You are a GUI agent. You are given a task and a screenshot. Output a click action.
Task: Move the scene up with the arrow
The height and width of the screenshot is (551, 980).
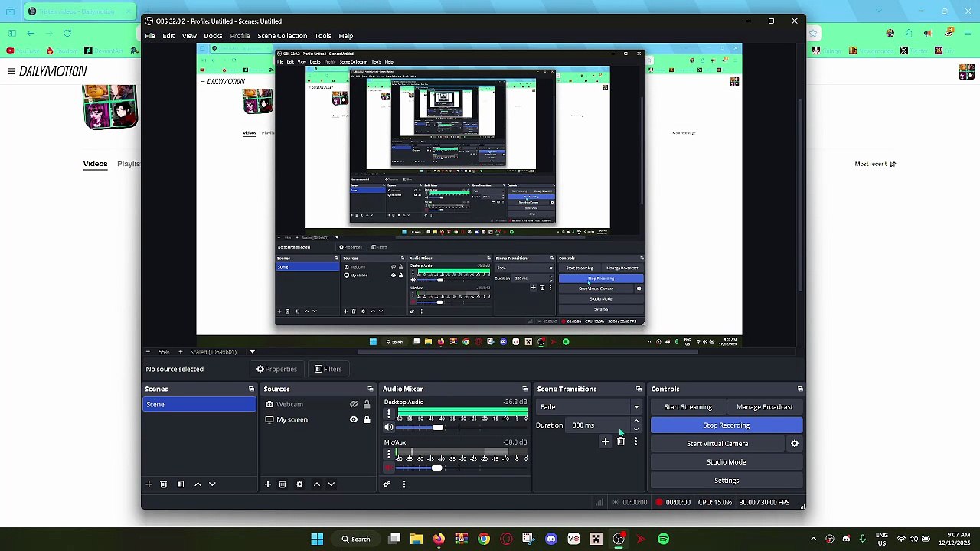click(198, 484)
